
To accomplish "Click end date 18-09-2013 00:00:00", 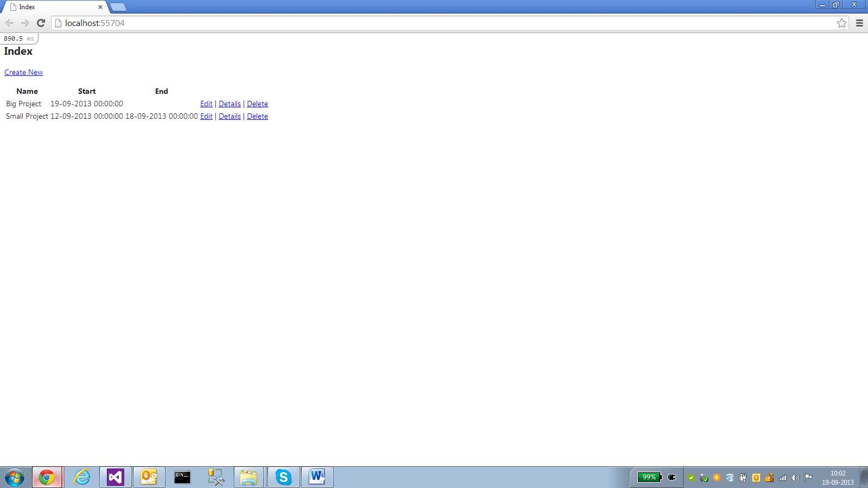I will tap(162, 116).
